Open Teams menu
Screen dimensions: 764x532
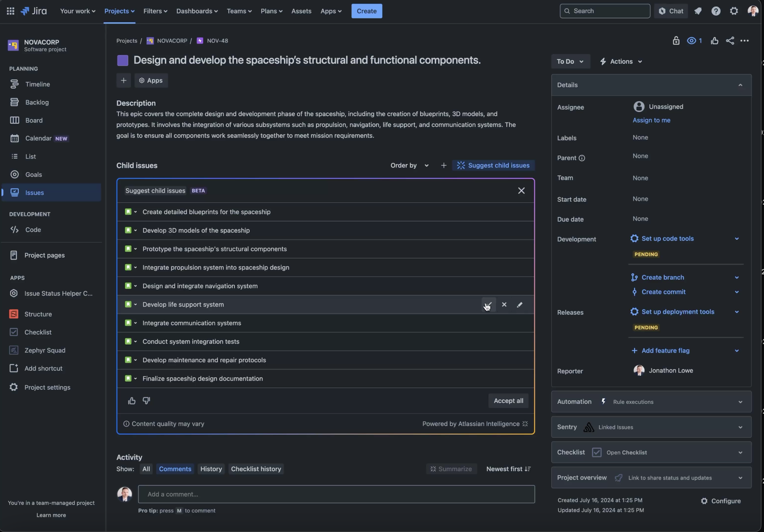click(239, 11)
